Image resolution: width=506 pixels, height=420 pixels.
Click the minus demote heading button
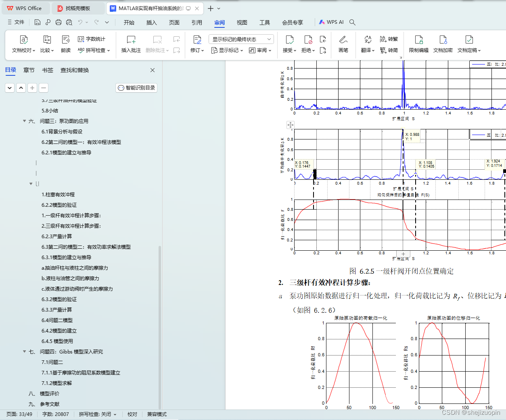click(x=44, y=87)
